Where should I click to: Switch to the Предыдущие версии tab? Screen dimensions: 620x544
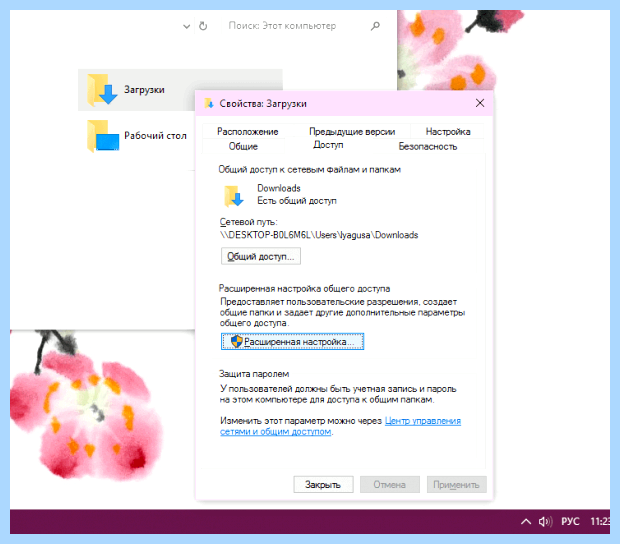pyautogui.click(x=352, y=132)
